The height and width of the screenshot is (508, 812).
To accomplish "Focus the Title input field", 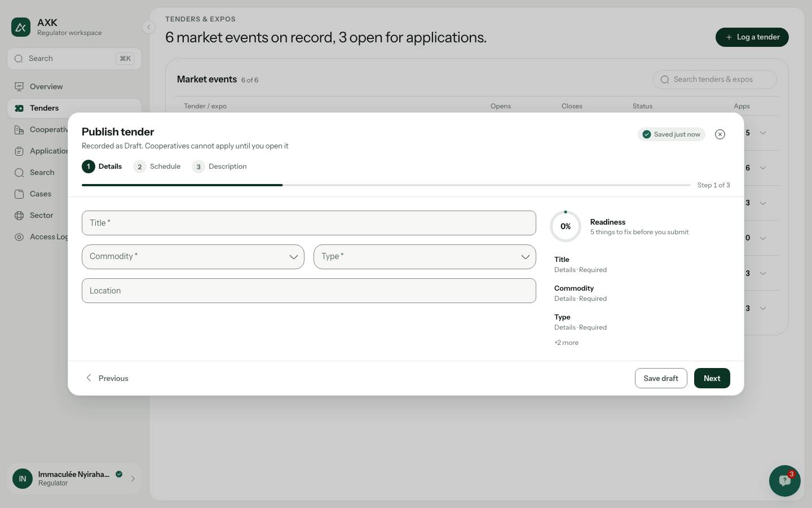I will pos(309,223).
